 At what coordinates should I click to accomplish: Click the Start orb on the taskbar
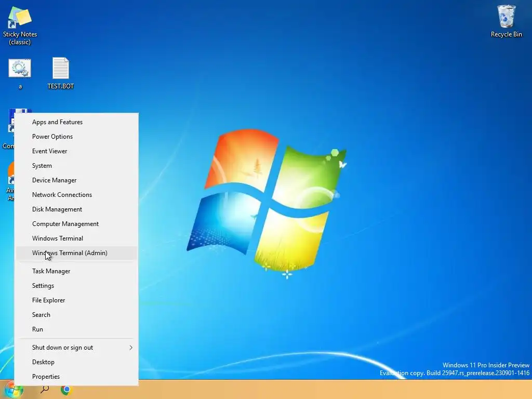[x=13, y=390]
